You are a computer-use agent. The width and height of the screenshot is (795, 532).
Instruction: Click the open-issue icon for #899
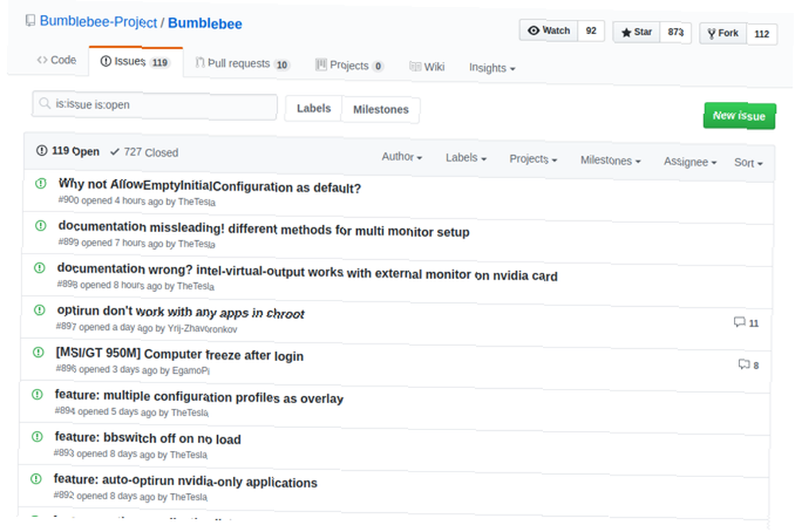click(x=41, y=226)
